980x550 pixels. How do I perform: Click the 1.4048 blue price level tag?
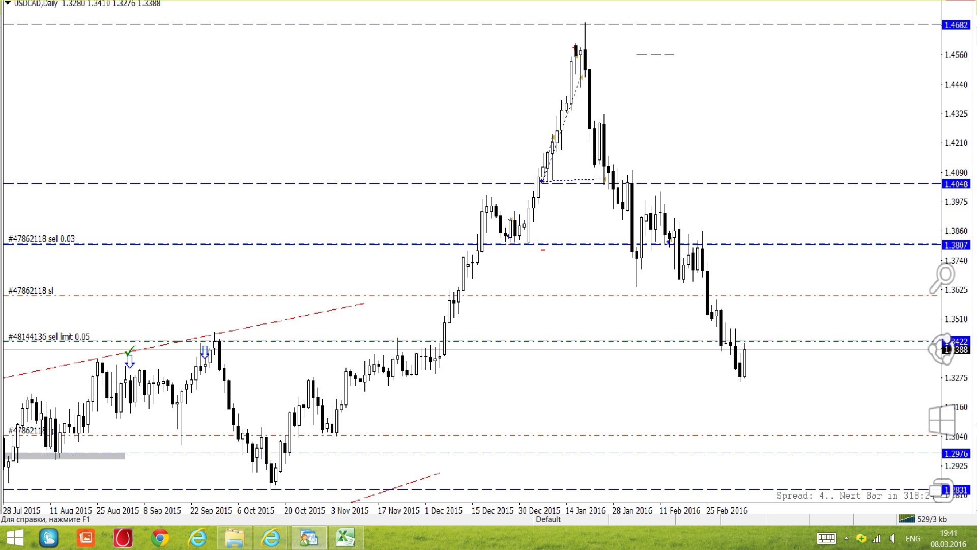(x=956, y=184)
